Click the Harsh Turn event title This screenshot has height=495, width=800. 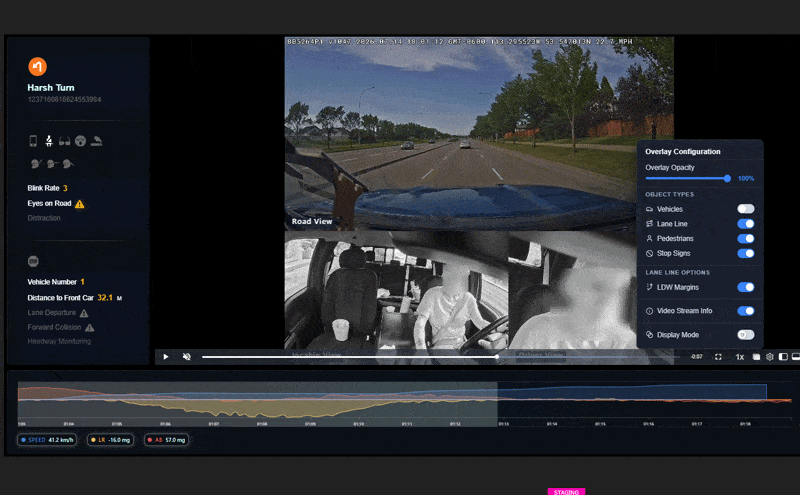point(51,88)
